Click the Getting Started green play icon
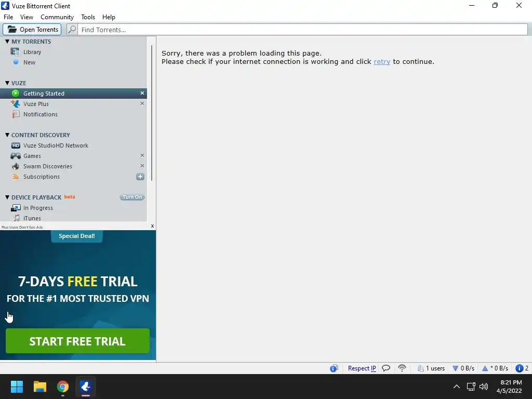The height and width of the screenshot is (399, 532). tap(16, 94)
